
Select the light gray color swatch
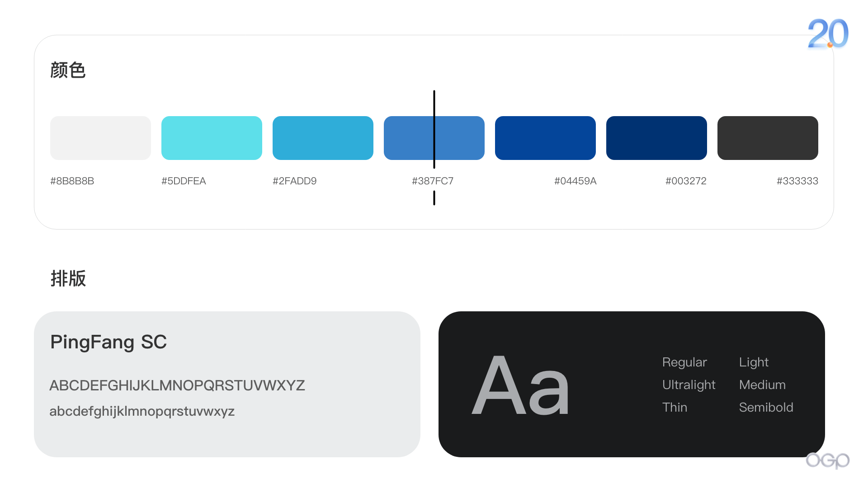pyautogui.click(x=100, y=138)
